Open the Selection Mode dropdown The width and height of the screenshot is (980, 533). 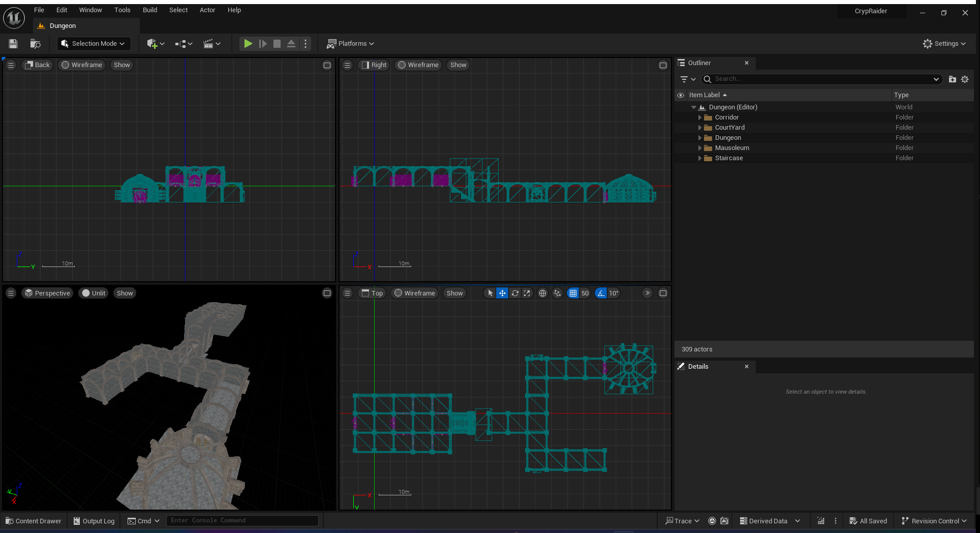[x=94, y=44]
